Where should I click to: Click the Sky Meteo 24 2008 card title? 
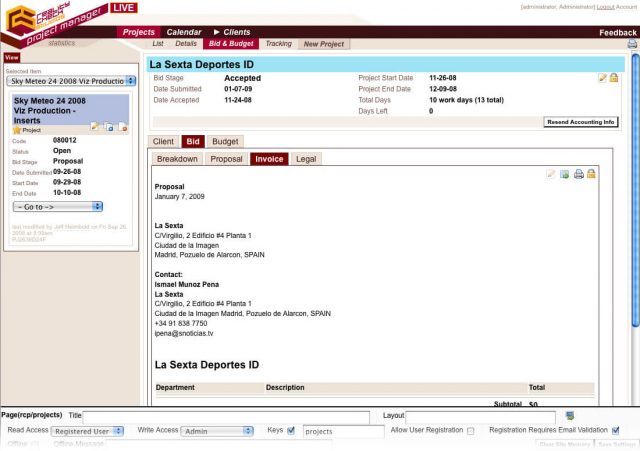click(x=50, y=111)
